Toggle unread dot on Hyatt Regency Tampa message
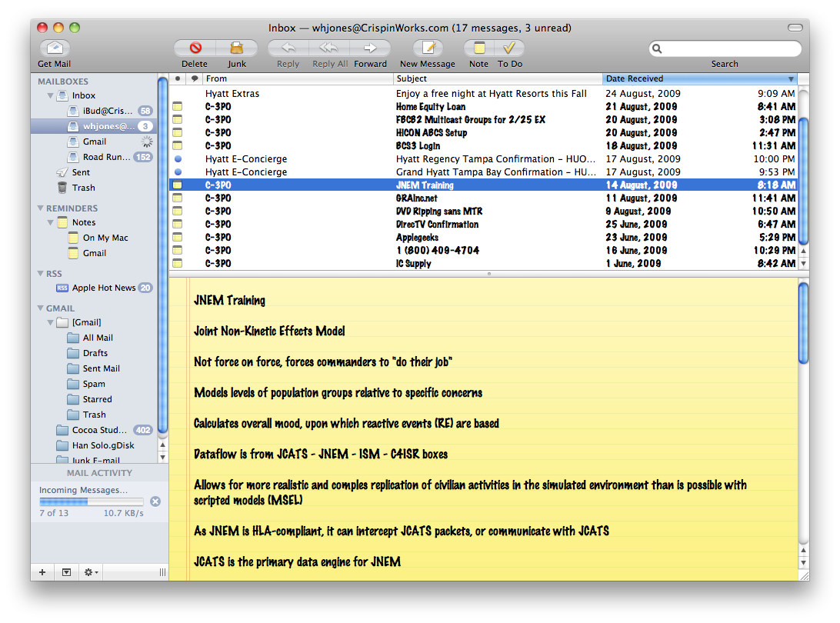 [x=178, y=159]
